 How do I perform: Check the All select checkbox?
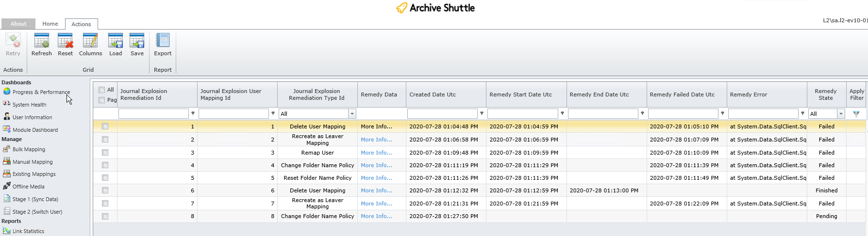pos(101,90)
